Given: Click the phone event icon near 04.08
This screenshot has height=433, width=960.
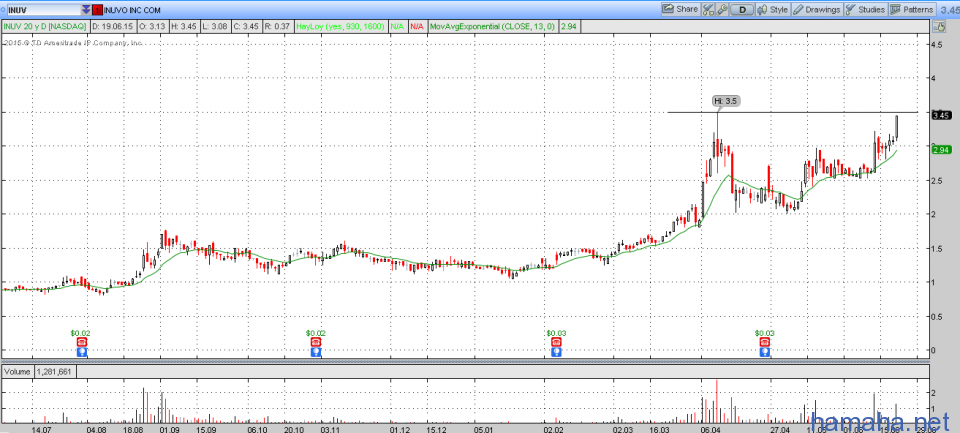Looking at the screenshot, I should [82, 342].
